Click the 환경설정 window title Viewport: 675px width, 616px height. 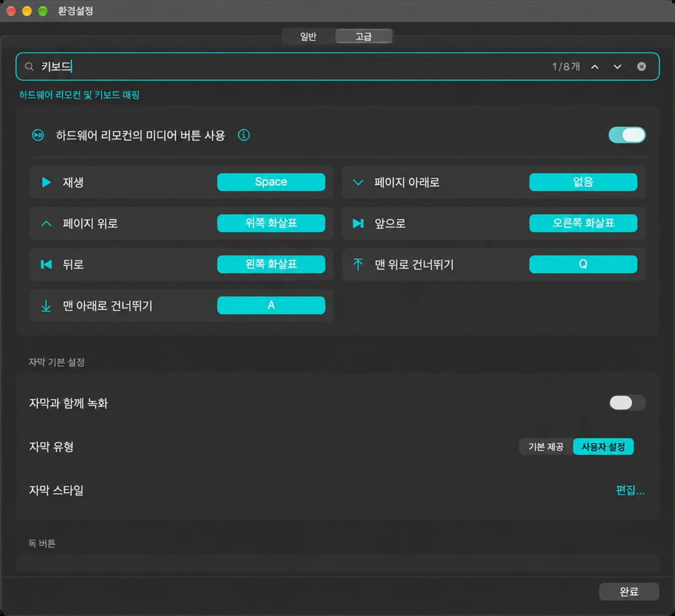[x=76, y=11]
